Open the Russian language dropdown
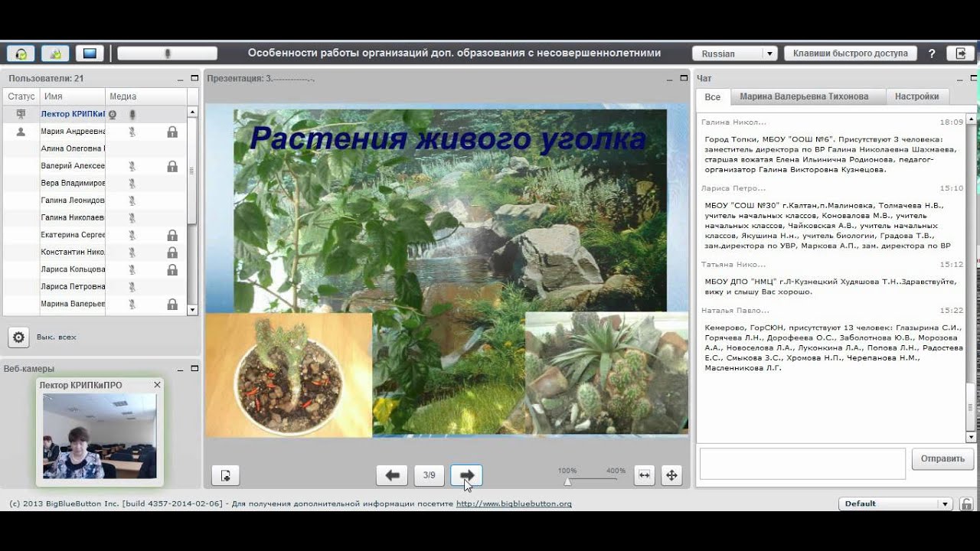This screenshot has height=551, width=980. coord(735,54)
